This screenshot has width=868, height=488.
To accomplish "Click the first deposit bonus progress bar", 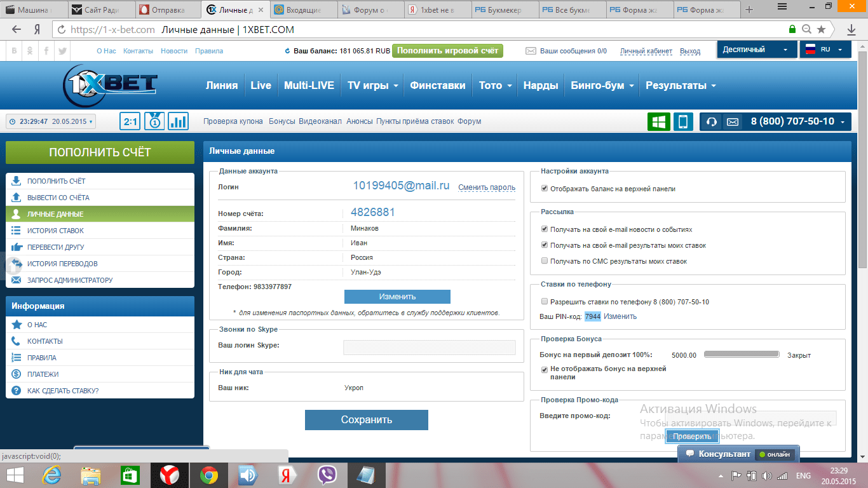I will 742,355.
